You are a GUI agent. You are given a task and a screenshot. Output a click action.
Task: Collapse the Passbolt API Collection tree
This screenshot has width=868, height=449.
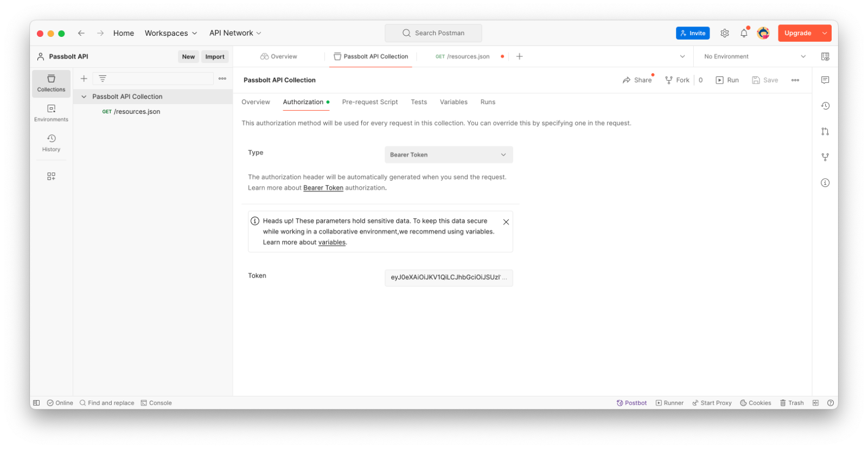84,97
